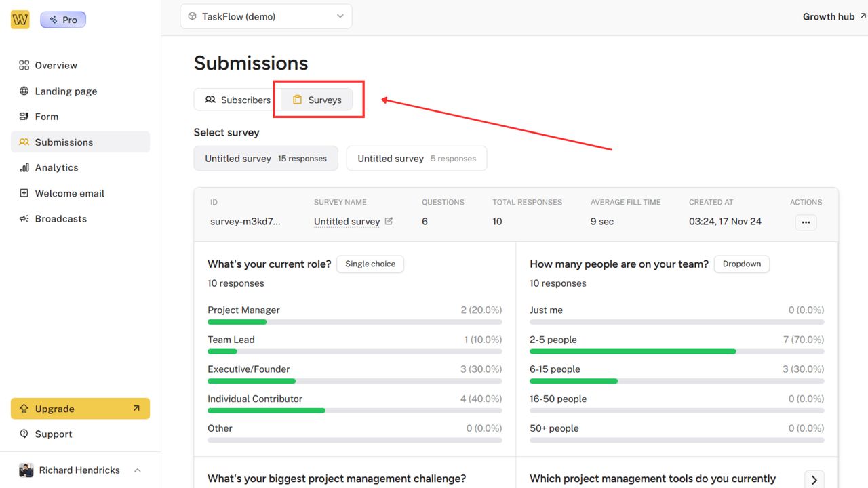The height and width of the screenshot is (488, 868).
Task: Go to Landing page section
Action: point(66,91)
